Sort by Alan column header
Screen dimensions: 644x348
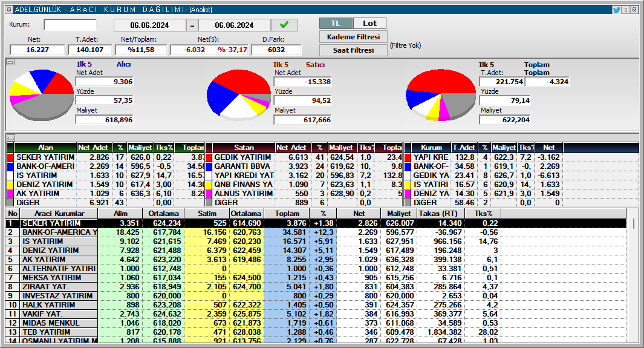[45, 148]
